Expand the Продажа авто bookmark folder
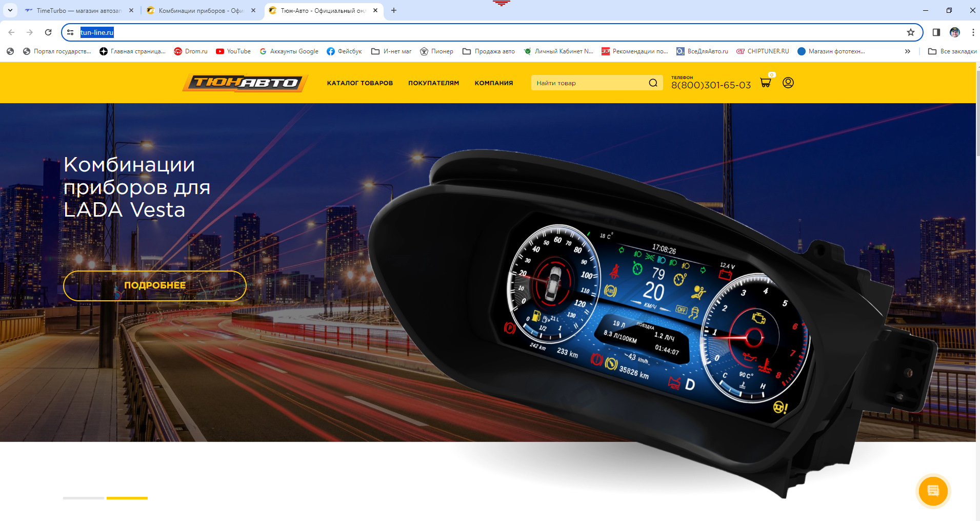The image size is (980, 521). click(x=489, y=51)
